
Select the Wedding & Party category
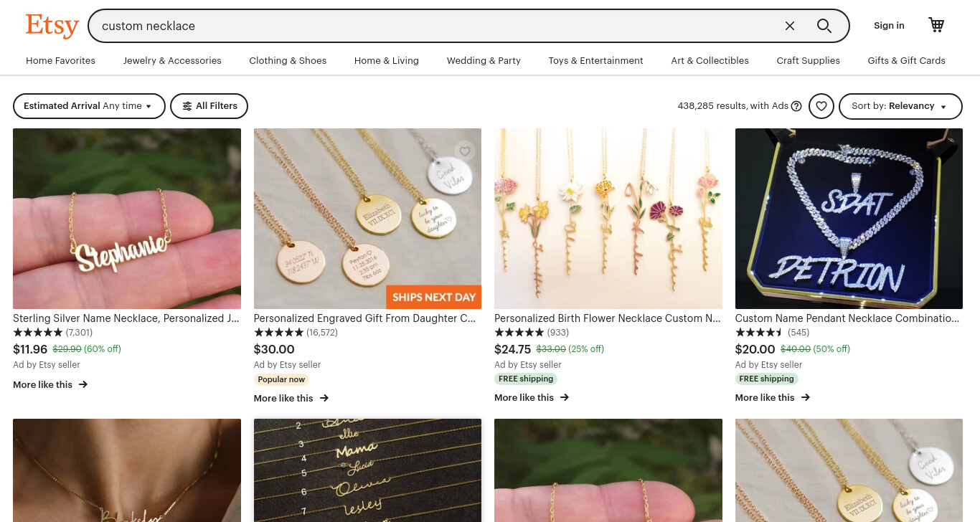point(484,61)
